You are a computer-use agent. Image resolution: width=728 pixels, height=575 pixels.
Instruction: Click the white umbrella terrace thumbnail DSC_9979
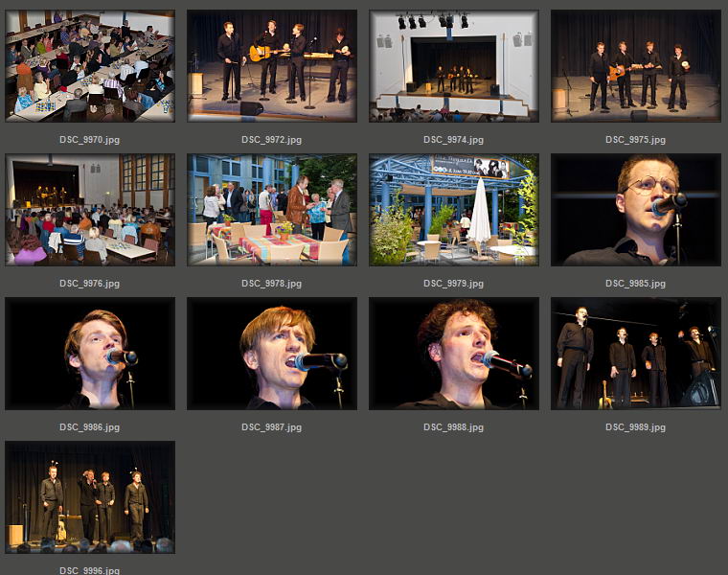coord(453,210)
